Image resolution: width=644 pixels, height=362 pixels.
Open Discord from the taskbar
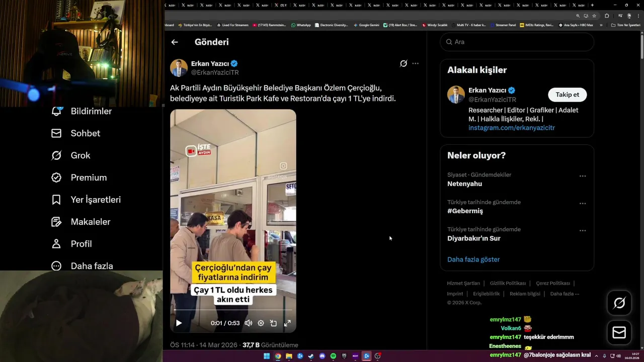tap(322, 356)
